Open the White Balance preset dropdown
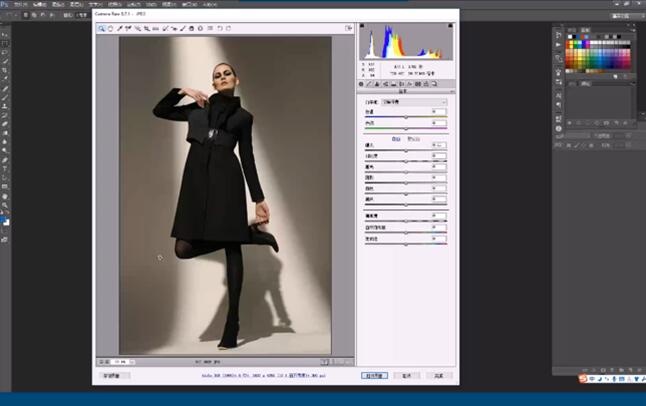The height and width of the screenshot is (406, 646). (415, 102)
